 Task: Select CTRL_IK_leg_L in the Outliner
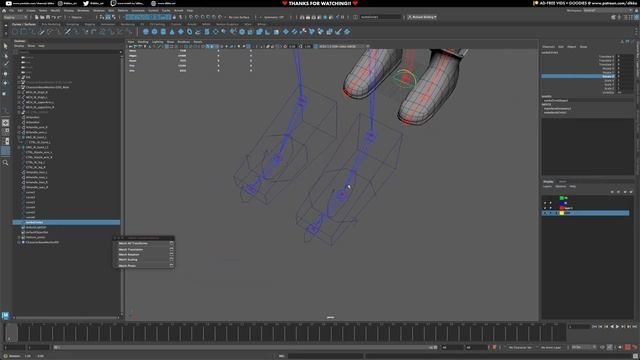click(35, 162)
